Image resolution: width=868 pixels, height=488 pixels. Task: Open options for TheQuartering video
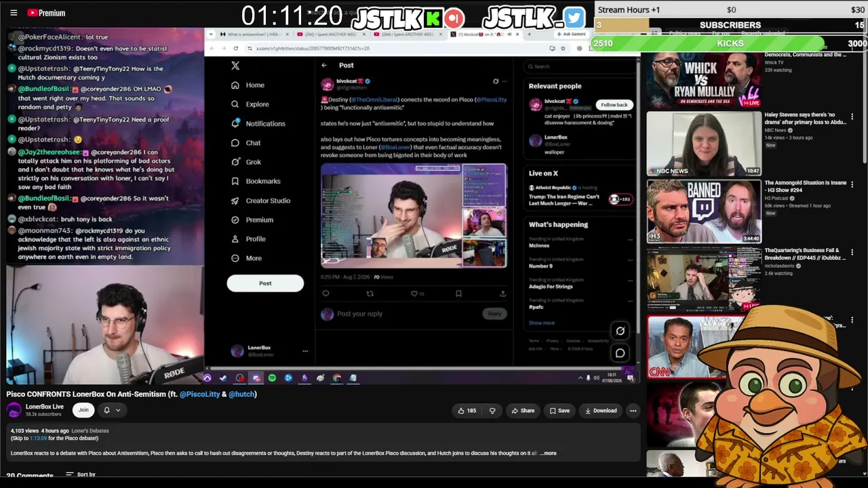[852, 252]
